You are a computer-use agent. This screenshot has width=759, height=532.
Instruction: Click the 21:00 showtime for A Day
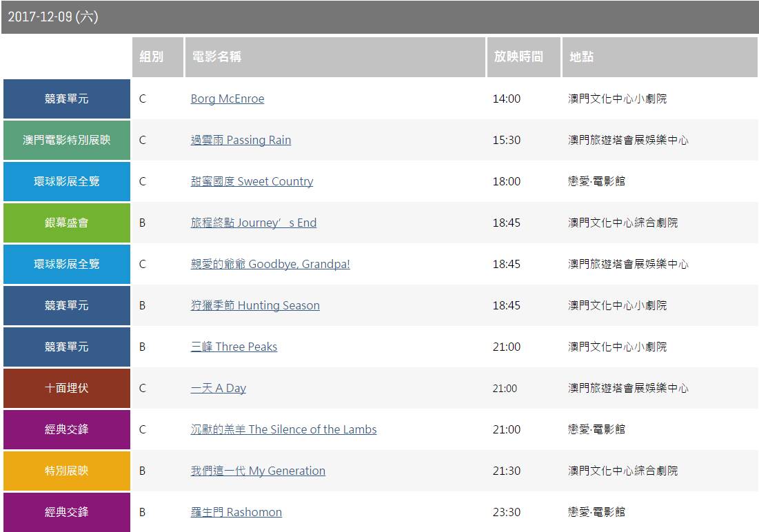(x=505, y=388)
